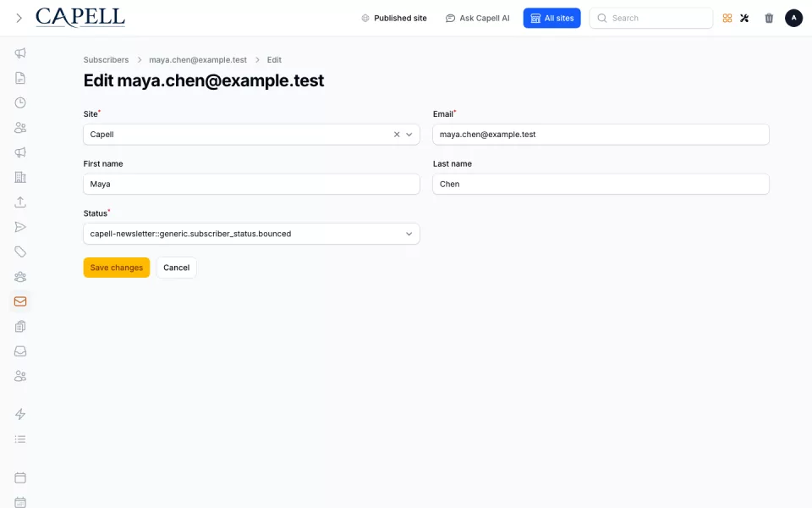Open the office building icon in sidebar

point(20,177)
